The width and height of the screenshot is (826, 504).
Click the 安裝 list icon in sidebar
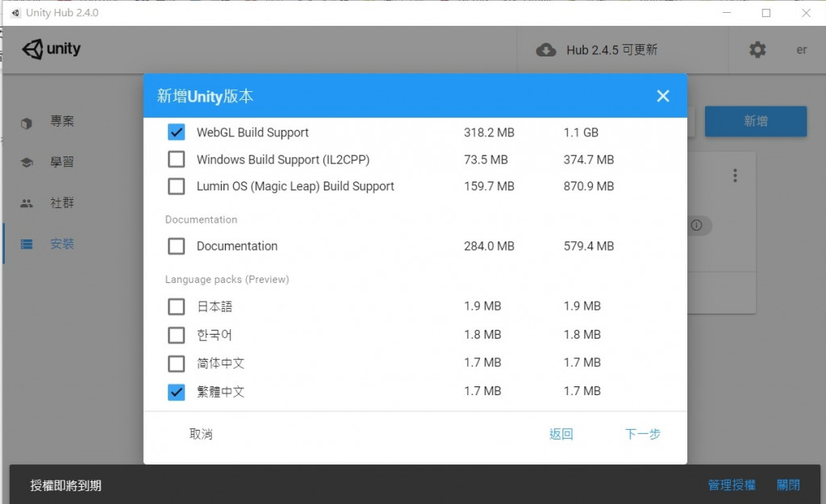(x=27, y=244)
